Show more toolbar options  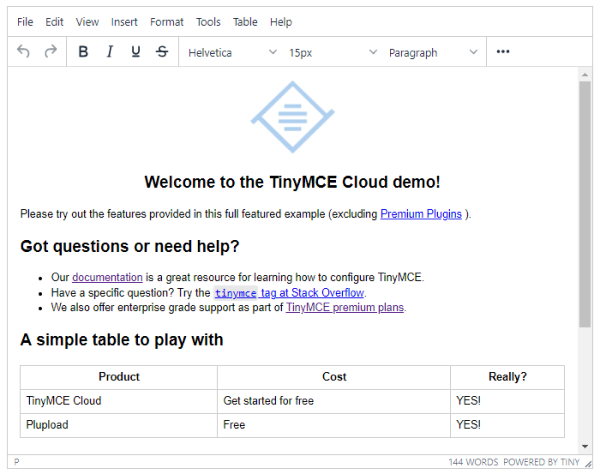[x=503, y=51]
